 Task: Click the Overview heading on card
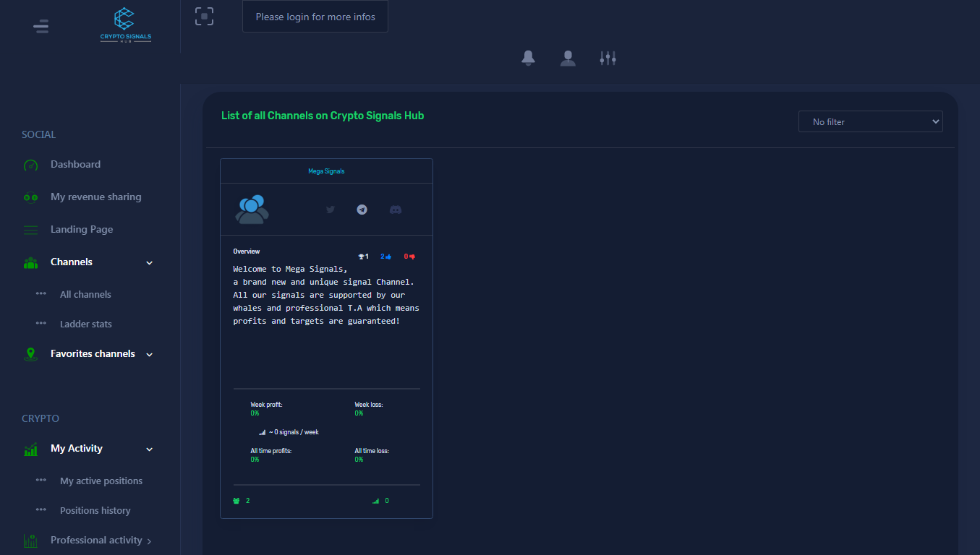(247, 251)
